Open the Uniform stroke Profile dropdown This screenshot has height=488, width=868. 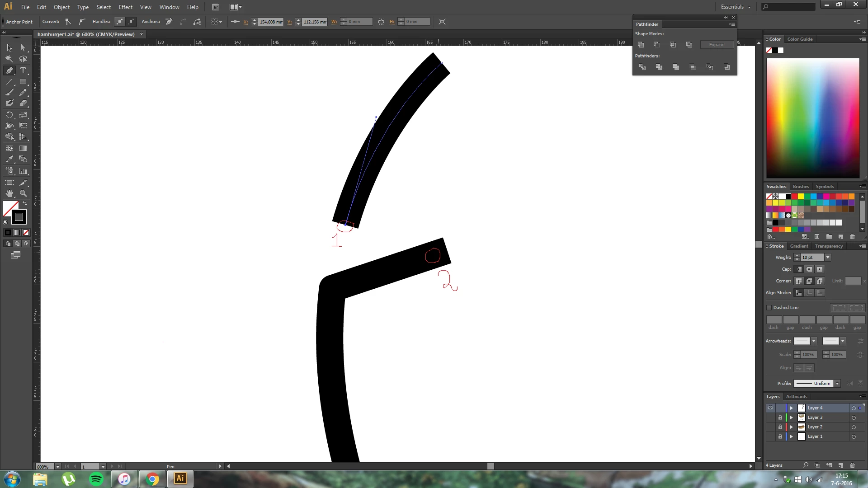[837, 384]
